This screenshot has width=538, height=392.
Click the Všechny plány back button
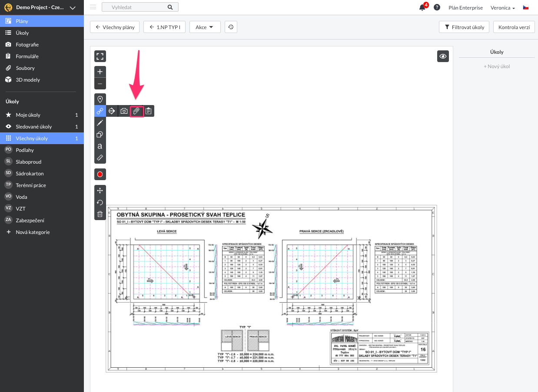click(x=115, y=27)
